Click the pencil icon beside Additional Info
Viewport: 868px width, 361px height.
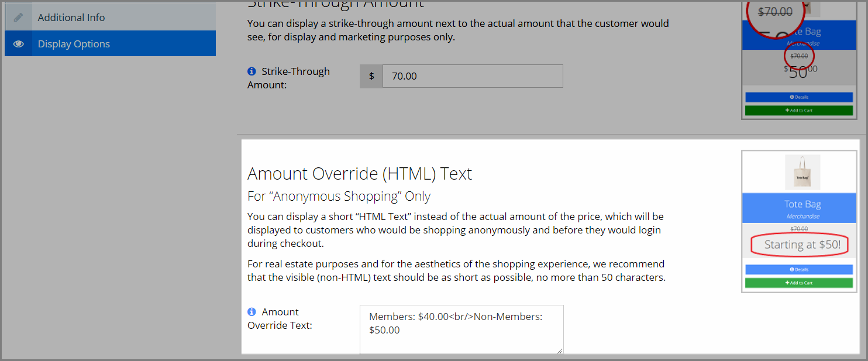(19, 18)
